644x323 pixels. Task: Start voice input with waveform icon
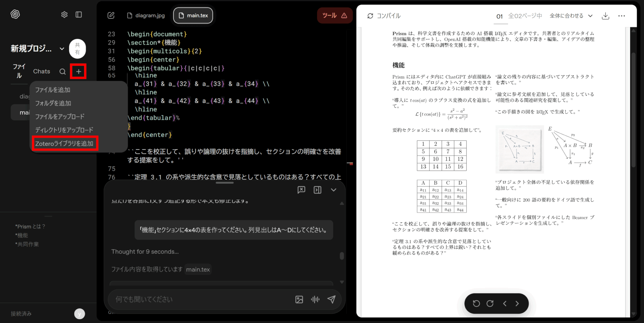(315, 299)
